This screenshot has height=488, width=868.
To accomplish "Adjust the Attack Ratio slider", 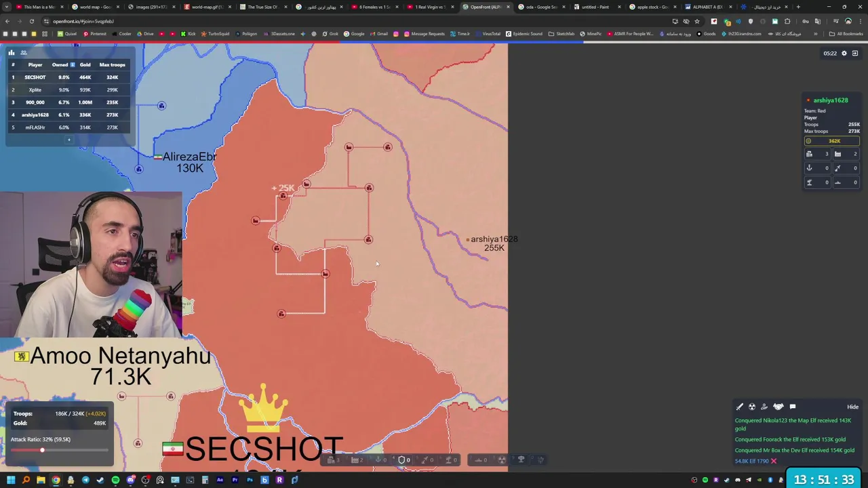I will pos(59,450).
